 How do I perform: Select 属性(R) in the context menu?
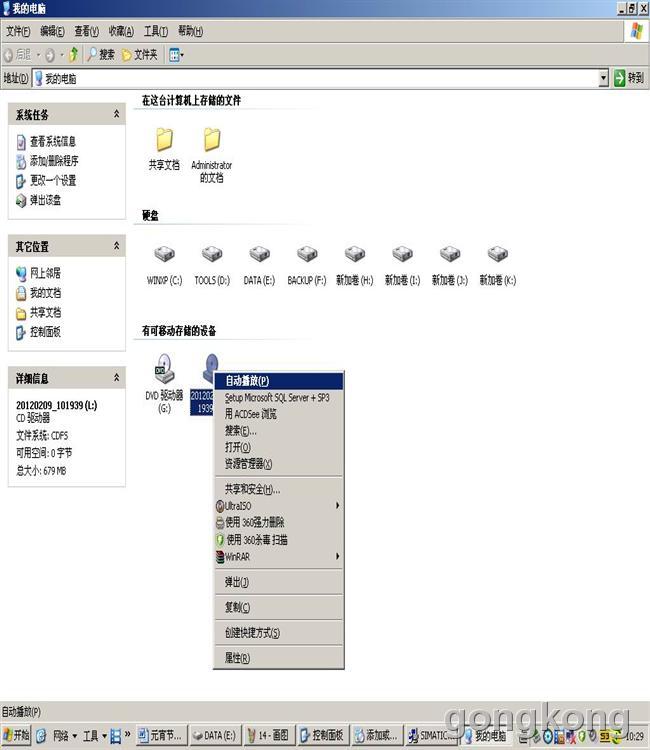pyautogui.click(x=237, y=658)
